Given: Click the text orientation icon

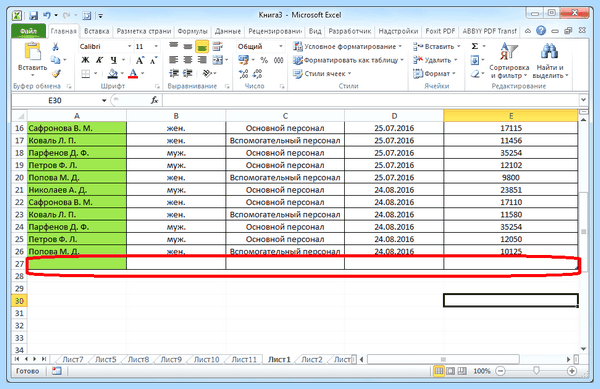Looking at the screenshot, I should pyautogui.click(x=207, y=73).
